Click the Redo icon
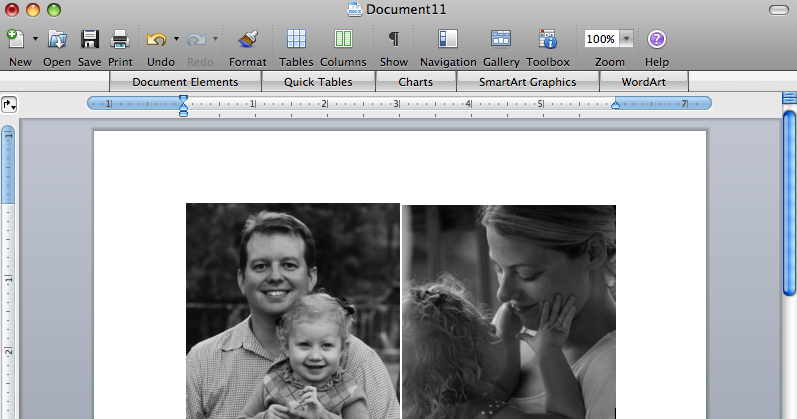The image size is (797, 419). click(196, 39)
